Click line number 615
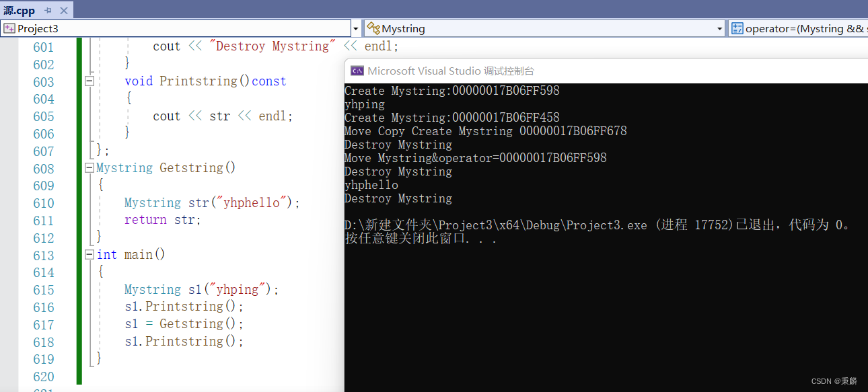The height and width of the screenshot is (392, 868). click(43, 290)
